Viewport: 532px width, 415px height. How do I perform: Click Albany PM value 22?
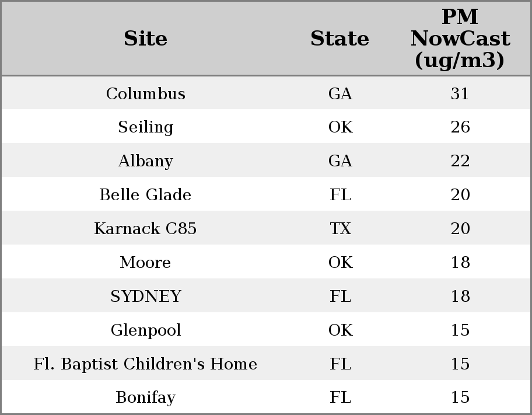460,161
